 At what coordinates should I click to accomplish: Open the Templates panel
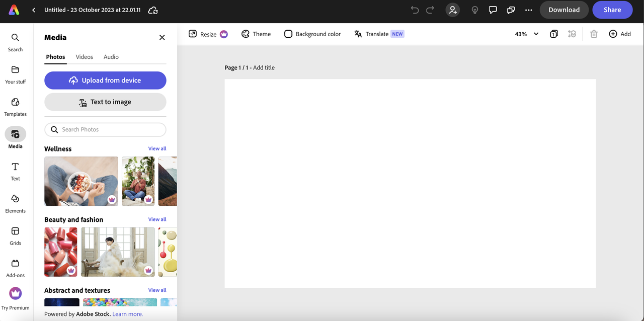pyautogui.click(x=15, y=107)
